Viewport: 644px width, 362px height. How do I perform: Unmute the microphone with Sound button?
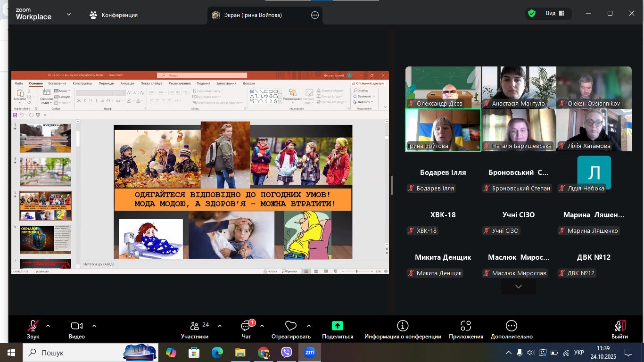(33, 326)
